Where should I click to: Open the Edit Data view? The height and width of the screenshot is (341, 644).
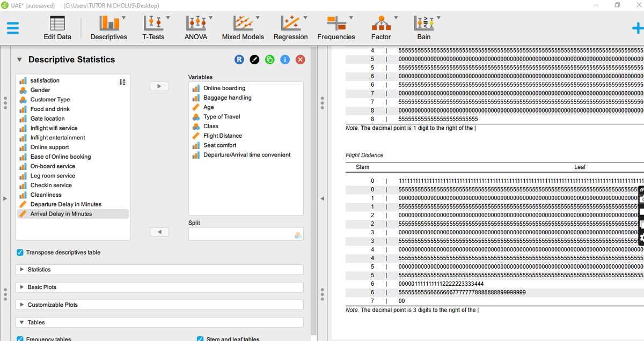click(57, 27)
